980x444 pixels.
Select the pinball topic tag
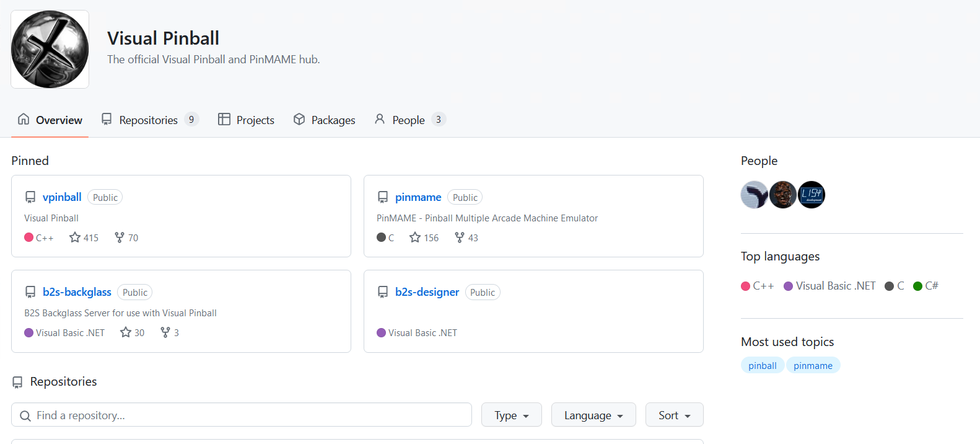click(763, 365)
